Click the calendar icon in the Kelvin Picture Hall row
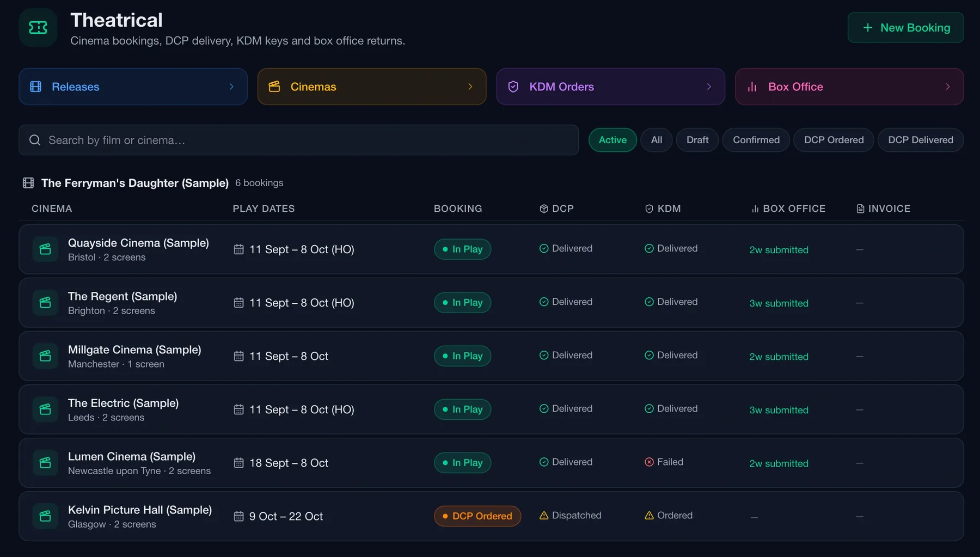The width and height of the screenshot is (980, 557). (238, 516)
